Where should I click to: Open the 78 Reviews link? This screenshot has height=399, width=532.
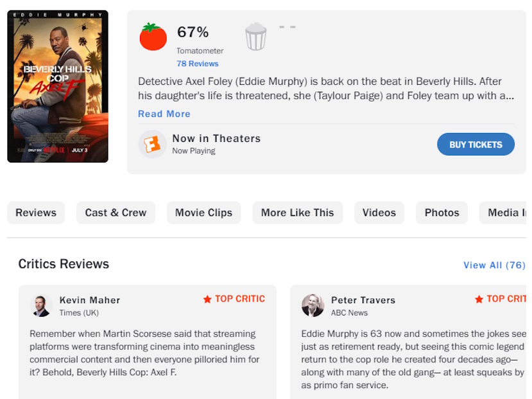point(198,64)
